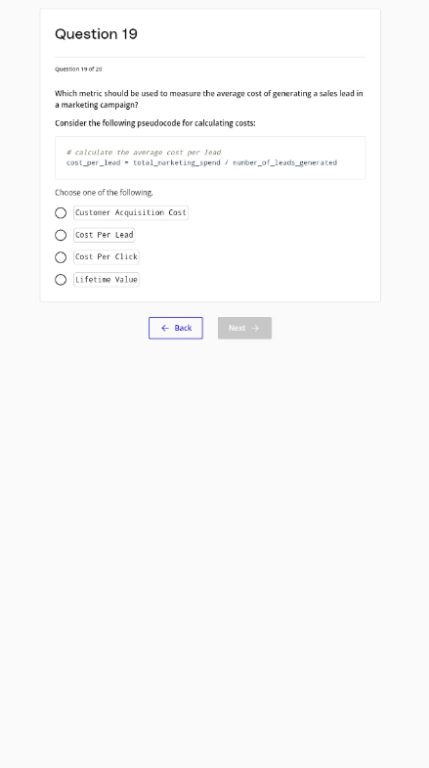This screenshot has width=429, height=768.
Task: Click the left arrow icon on Back
Action: tap(165, 328)
